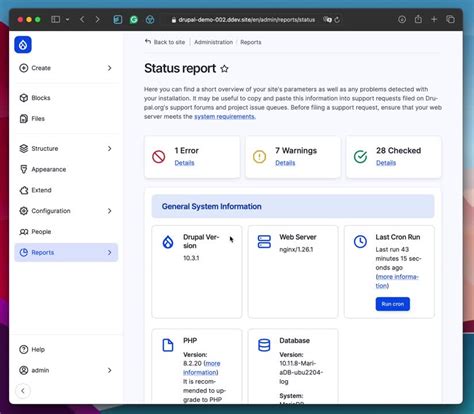Screen dimensions: 474x414
Task: Expand the admin submenu chevron
Action: (109, 370)
